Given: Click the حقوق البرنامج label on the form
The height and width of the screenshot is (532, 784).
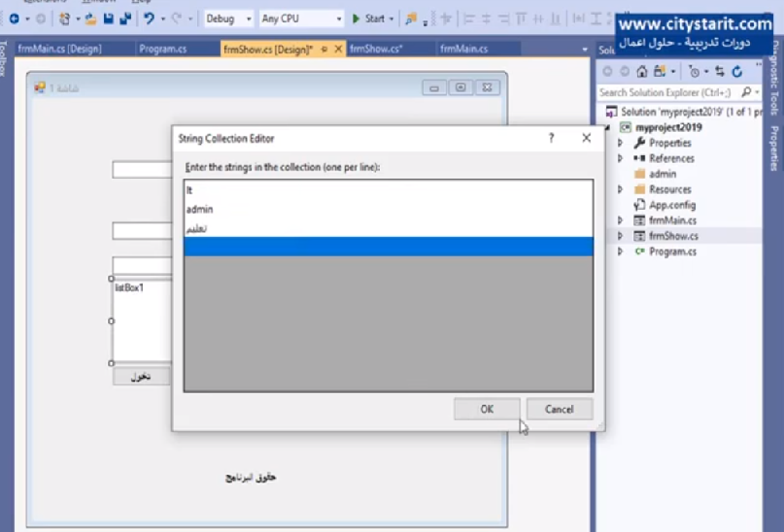Looking at the screenshot, I should point(251,478).
